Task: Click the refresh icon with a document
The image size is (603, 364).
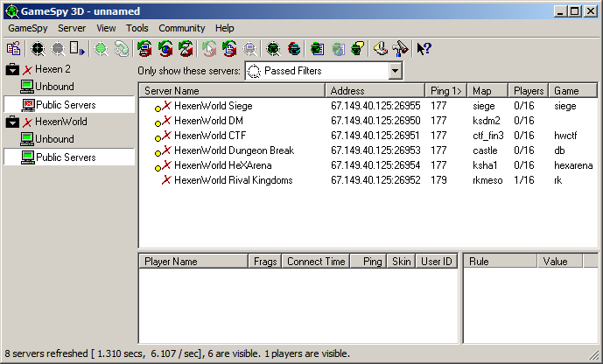Action: pos(229,49)
